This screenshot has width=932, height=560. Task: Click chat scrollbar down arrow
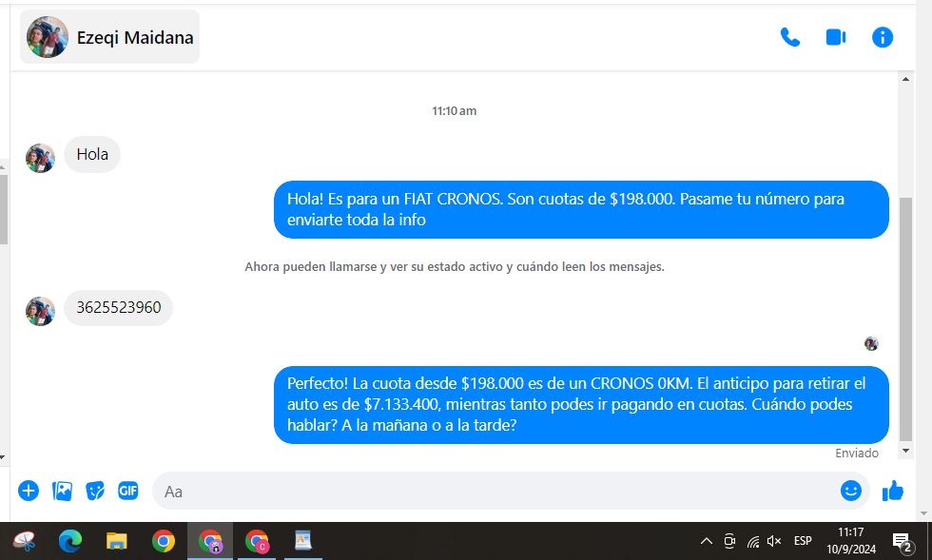(905, 451)
